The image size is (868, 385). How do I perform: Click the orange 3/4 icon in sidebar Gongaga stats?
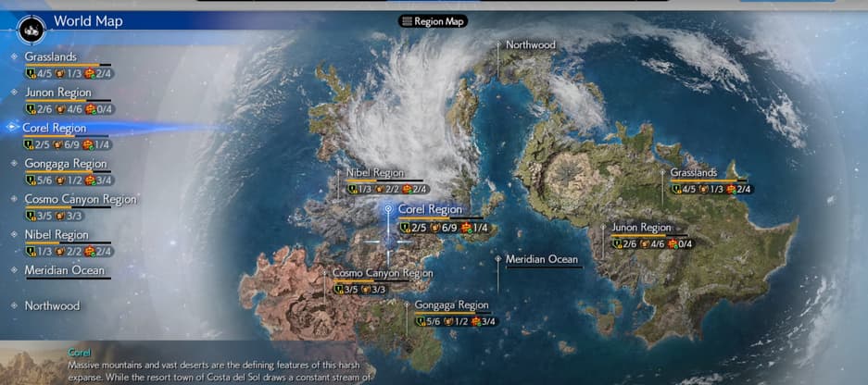tap(90, 180)
